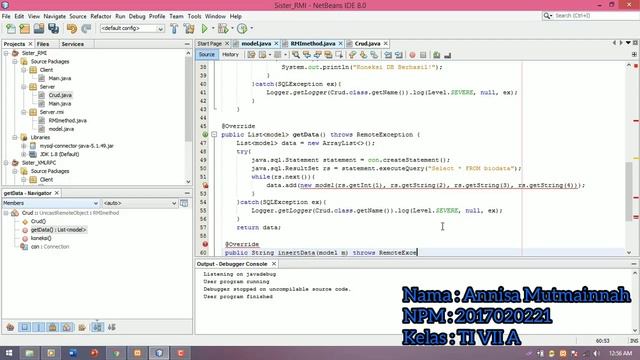Image resolution: width=640 pixels, height=360 pixels.
Task: Click the error marker on line 59
Action: 205,244
